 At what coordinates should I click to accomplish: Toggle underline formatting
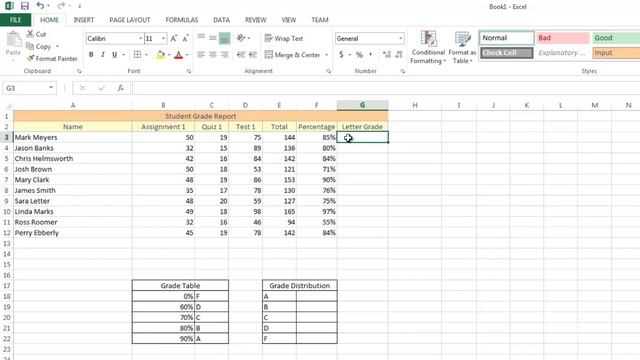pyautogui.click(x=114, y=55)
